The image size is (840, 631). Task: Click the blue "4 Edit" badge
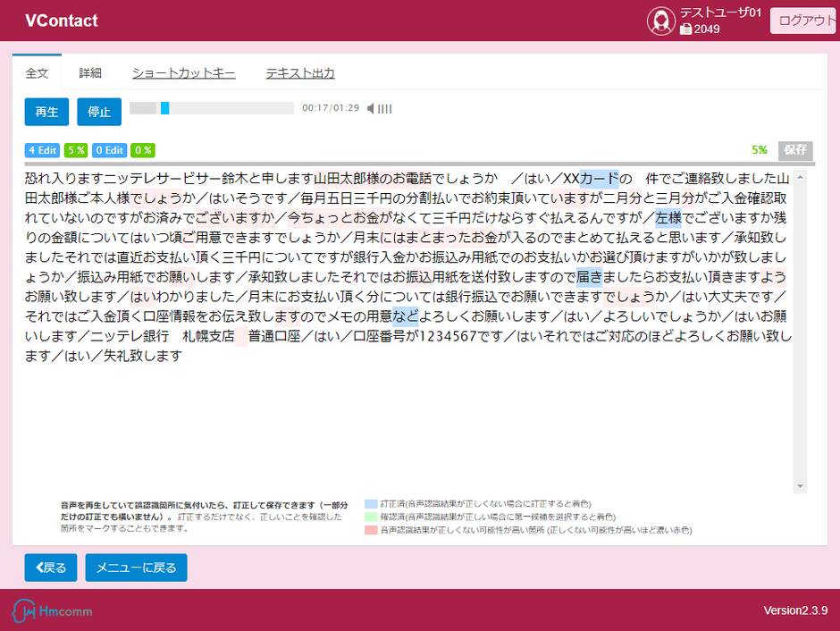(x=42, y=150)
